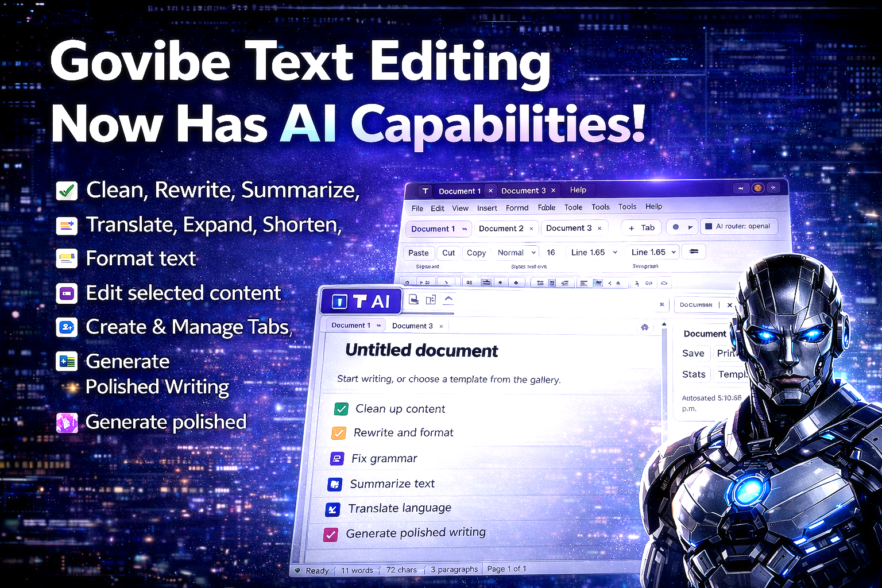Viewport: 882px width, 588px height.
Task: Click the Paste button
Action: pos(418,253)
